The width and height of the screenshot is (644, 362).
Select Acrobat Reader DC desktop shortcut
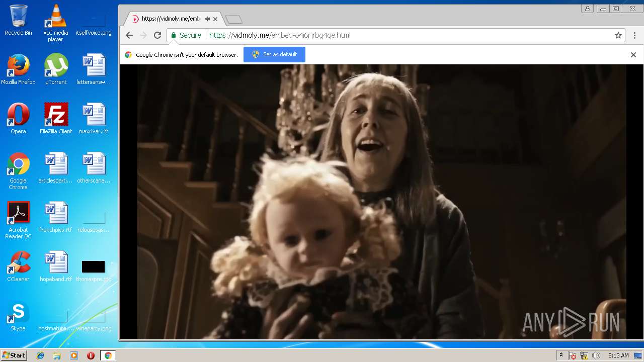[18, 220]
